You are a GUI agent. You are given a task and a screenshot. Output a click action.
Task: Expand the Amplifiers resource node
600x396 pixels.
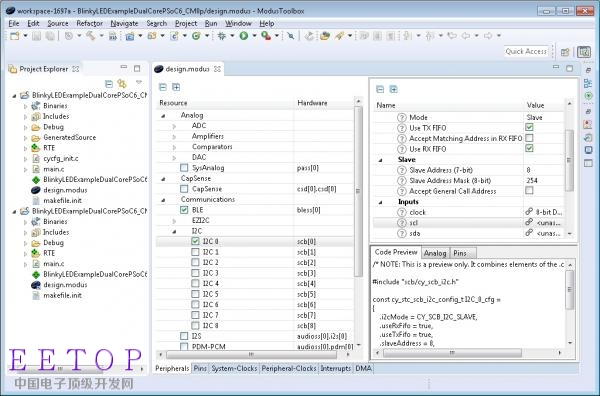(174, 137)
